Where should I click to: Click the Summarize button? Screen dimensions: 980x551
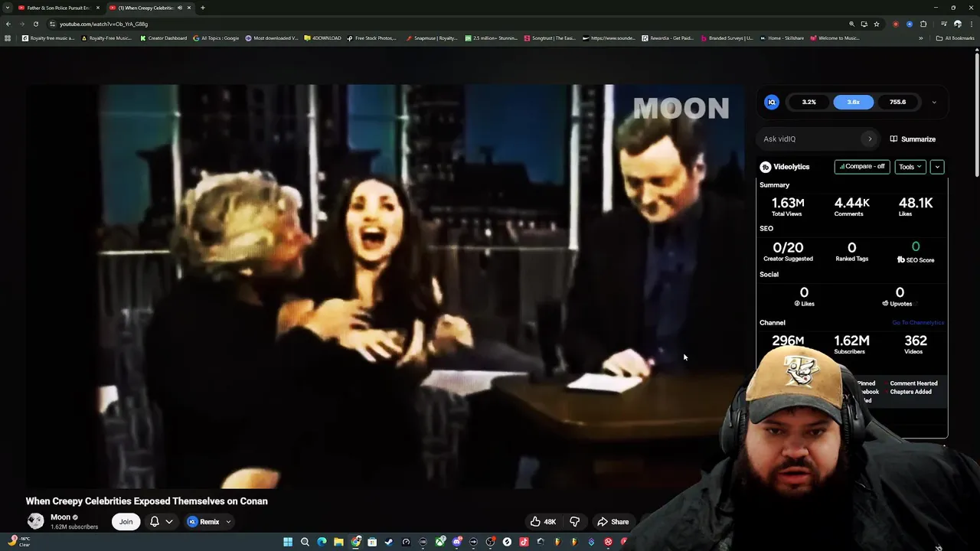coord(913,139)
